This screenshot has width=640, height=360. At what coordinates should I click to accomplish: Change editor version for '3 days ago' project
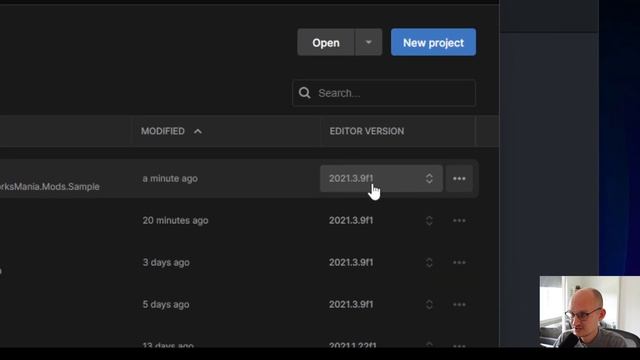pos(429,262)
